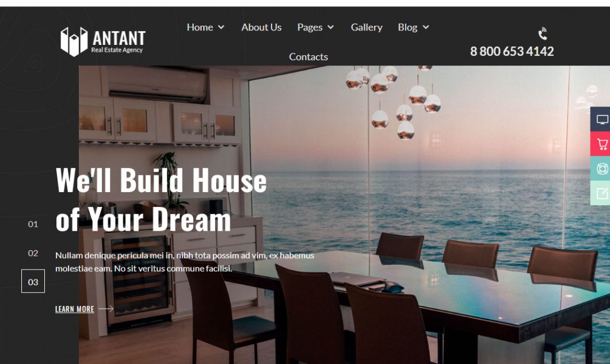Click the ANTANT Real Estate Agency text
This screenshot has height=364, width=610.
pos(119,41)
